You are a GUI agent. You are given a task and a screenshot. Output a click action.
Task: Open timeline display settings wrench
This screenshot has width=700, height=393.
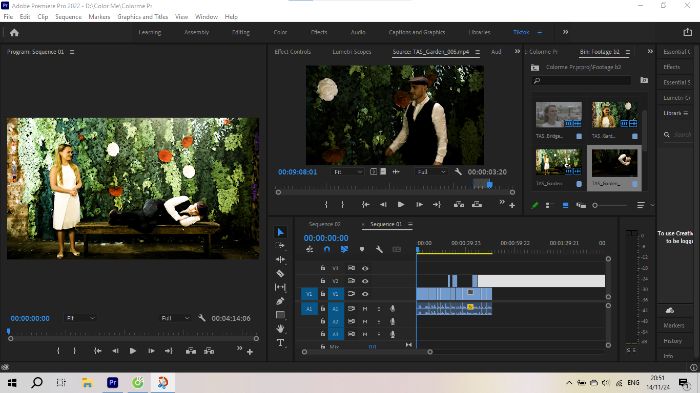(x=379, y=249)
